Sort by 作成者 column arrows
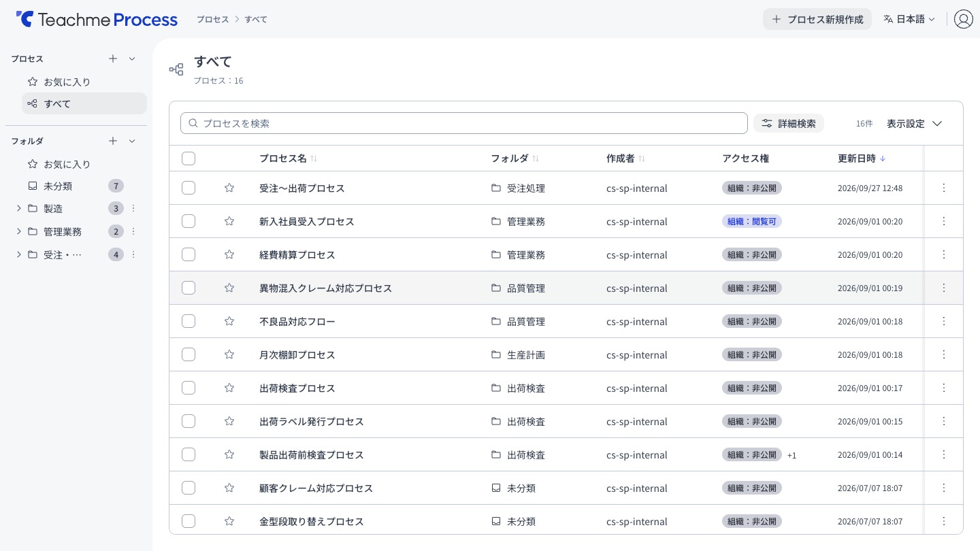The image size is (980, 551). 642,158
